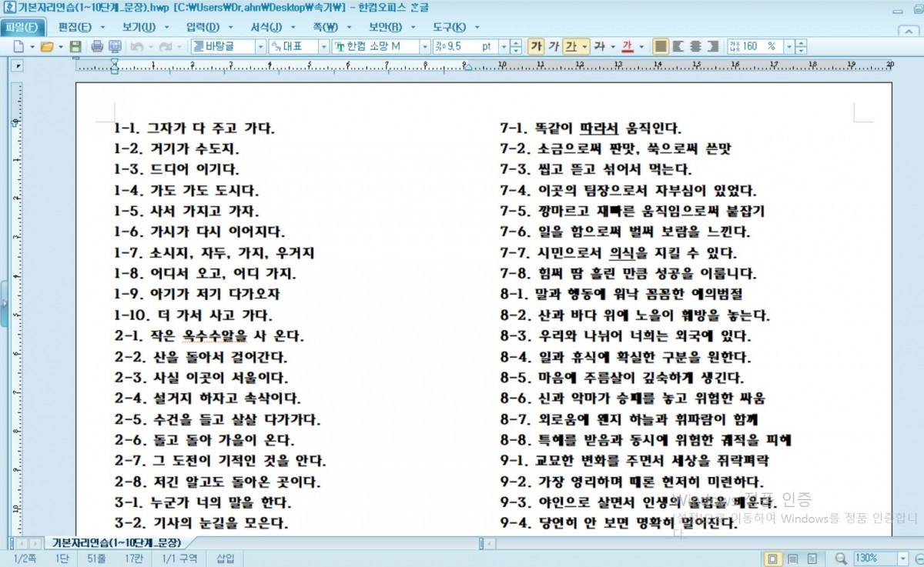Open the 한컴 소망 M font dropdown

424,47
